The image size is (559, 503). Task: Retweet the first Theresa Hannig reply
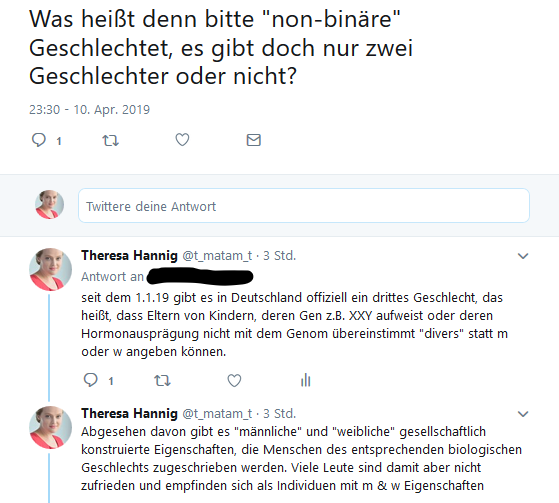[x=162, y=381]
